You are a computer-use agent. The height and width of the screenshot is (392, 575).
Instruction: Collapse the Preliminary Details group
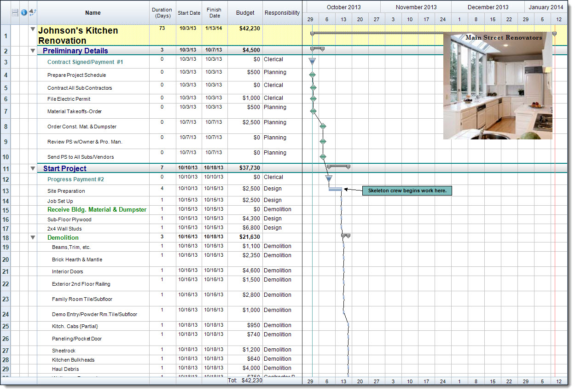click(33, 51)
